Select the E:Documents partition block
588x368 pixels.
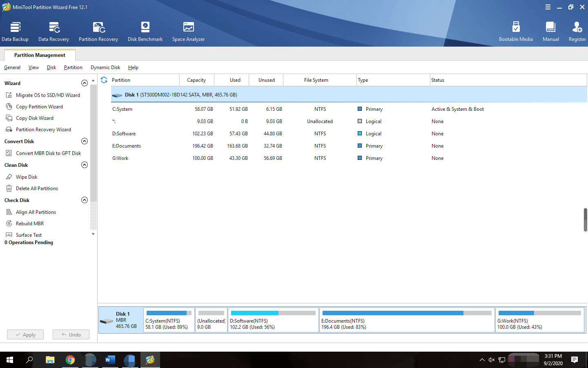click(x=406, y=320)
